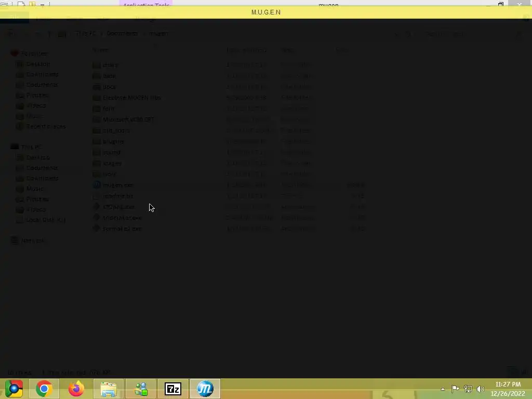Select the work folder in Explorer
This screenshot has width=532, height=399.
click(109, 174)
